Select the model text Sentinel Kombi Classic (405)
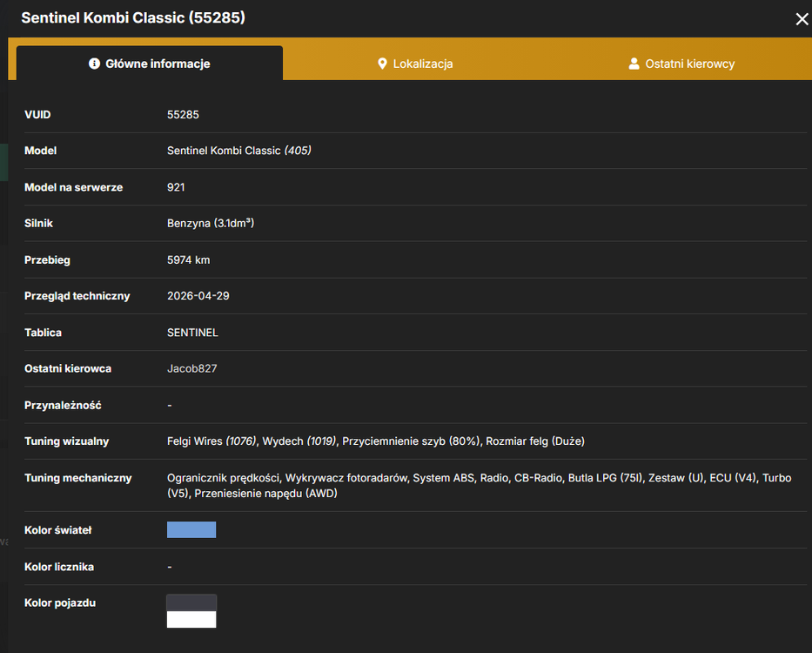The image size is (812, 653). [238, 151]
